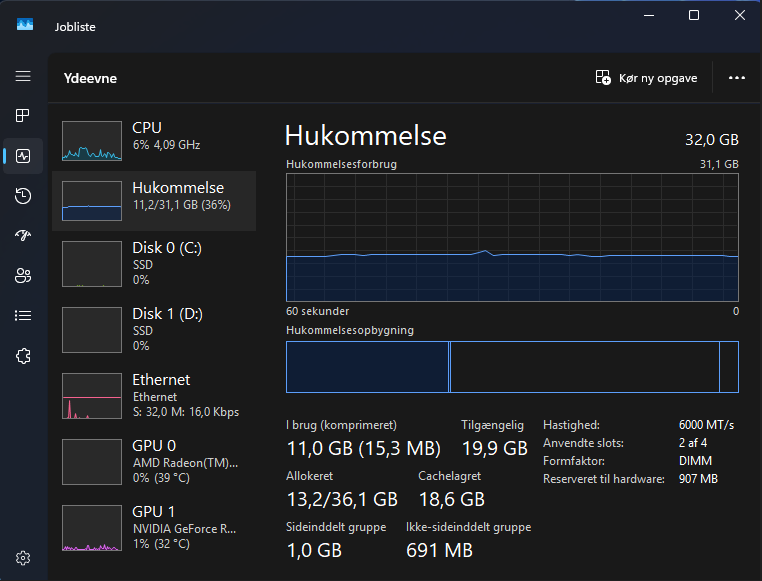Open the App history page icon

(x=23, y=196)
